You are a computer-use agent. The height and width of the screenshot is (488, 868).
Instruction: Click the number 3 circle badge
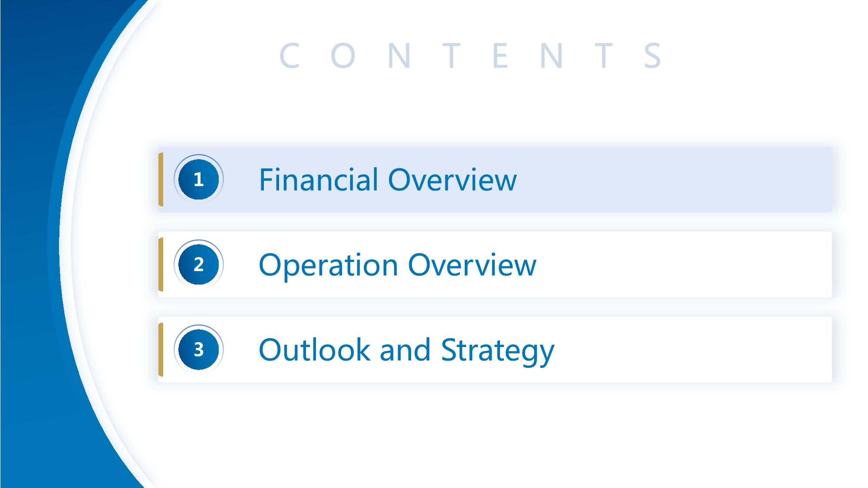click(x=198, y=349)
